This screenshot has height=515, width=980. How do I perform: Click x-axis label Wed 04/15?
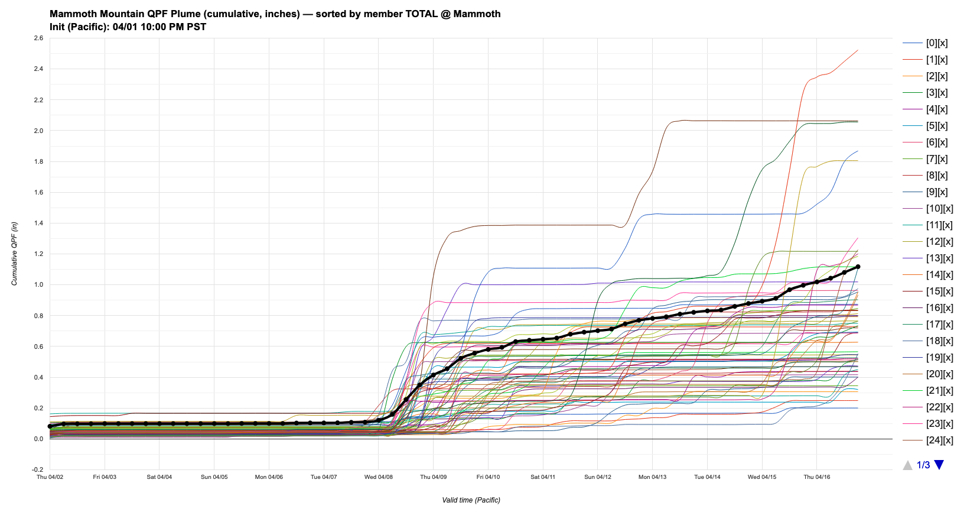(762, 477)
